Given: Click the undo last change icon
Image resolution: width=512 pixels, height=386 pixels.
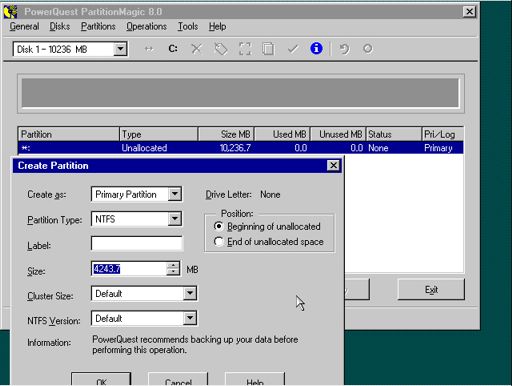Looking at the screenshot, I should (344, 49).
